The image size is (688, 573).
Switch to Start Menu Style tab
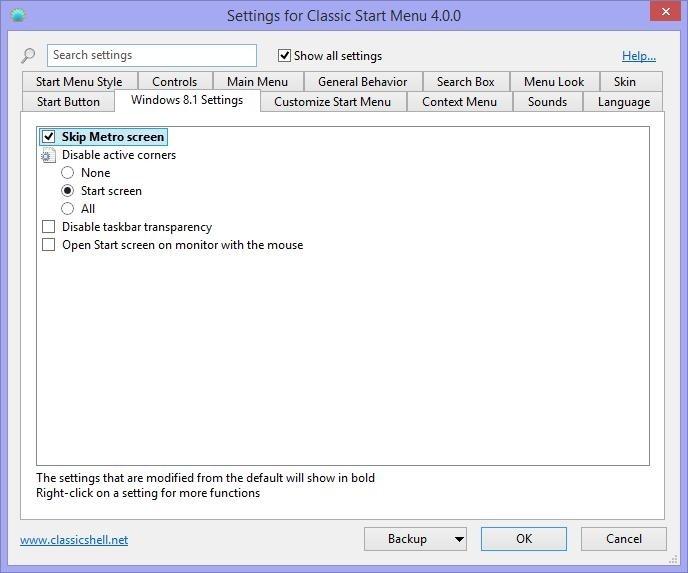(x=79, y=82)
